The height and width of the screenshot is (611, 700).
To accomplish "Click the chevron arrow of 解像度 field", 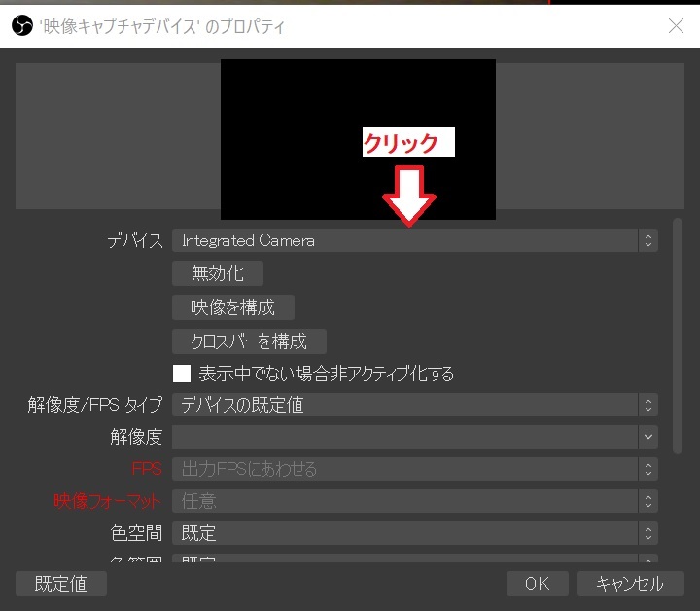I will (x=648, y=437).
